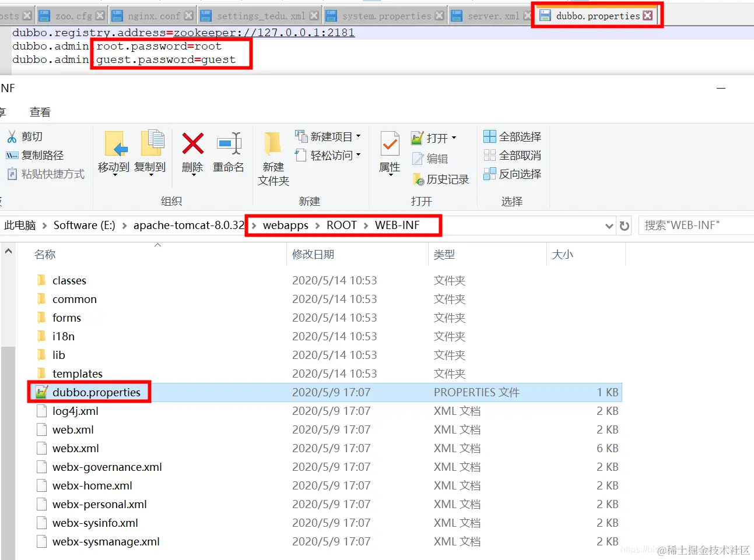Click the Properties (属性) checkmark icon
This screenshot has width=754, height=560.
390,143
